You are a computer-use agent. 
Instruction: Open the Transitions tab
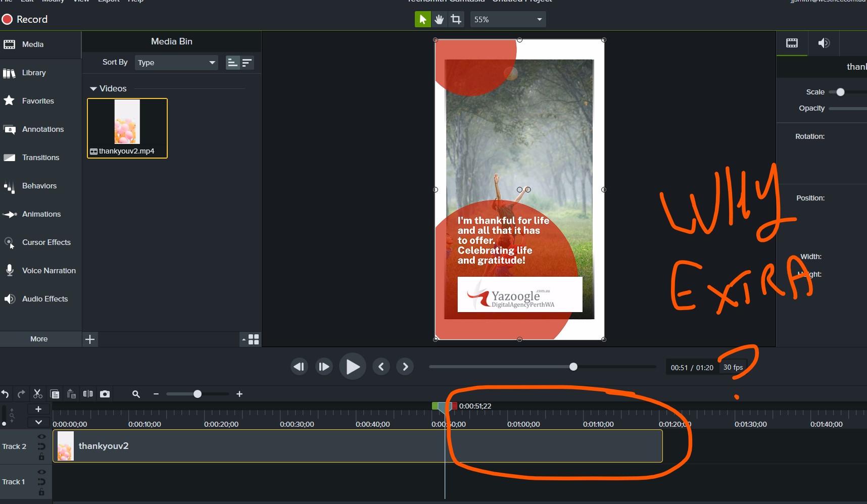point(40,158)
